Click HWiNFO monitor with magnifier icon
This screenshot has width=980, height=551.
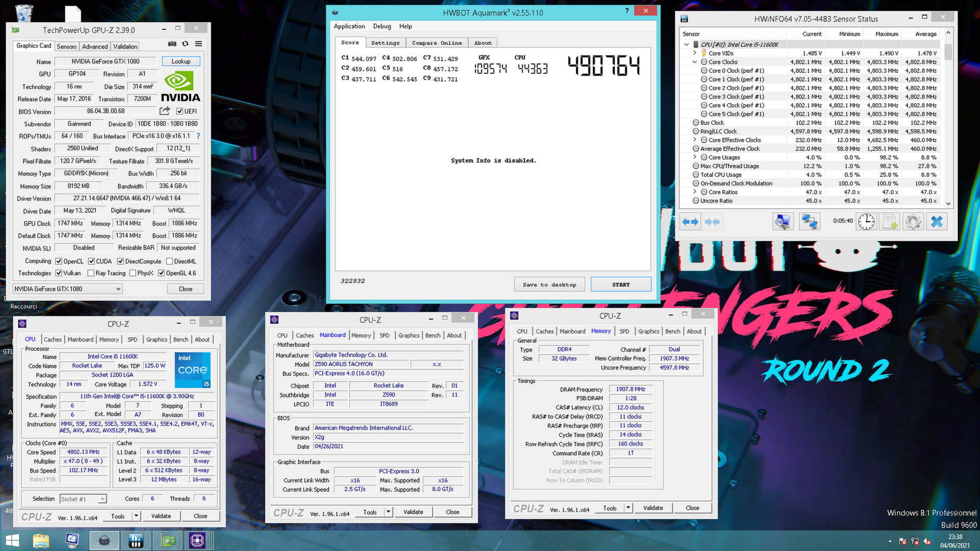pos(782,221)
